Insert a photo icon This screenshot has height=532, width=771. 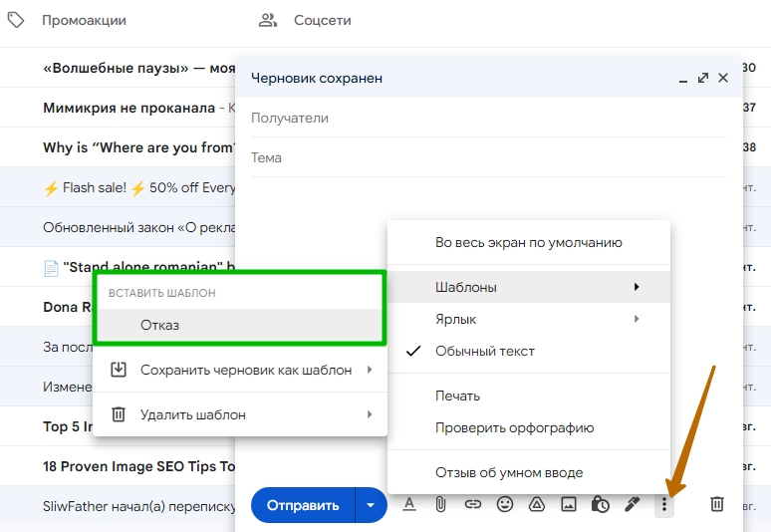click(569, 504)
